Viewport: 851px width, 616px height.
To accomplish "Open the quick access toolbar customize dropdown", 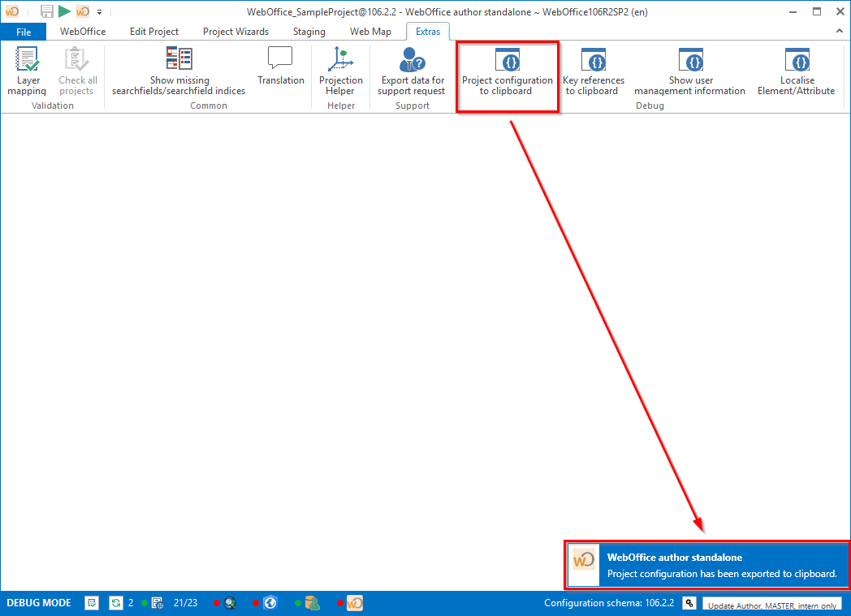I will (x=99, y=11).
